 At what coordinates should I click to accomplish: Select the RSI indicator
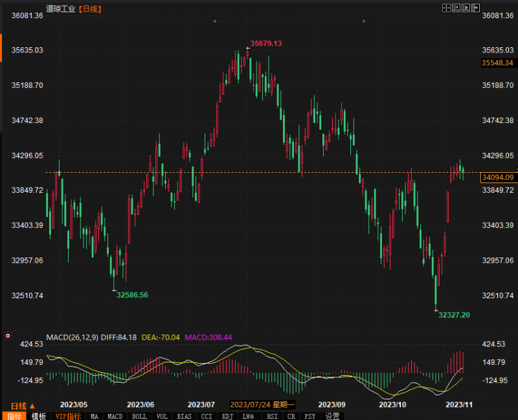point(273,416)
